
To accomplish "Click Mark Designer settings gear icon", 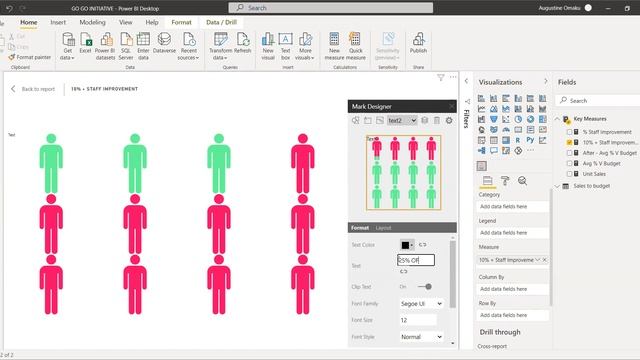I will coord(449,120).
